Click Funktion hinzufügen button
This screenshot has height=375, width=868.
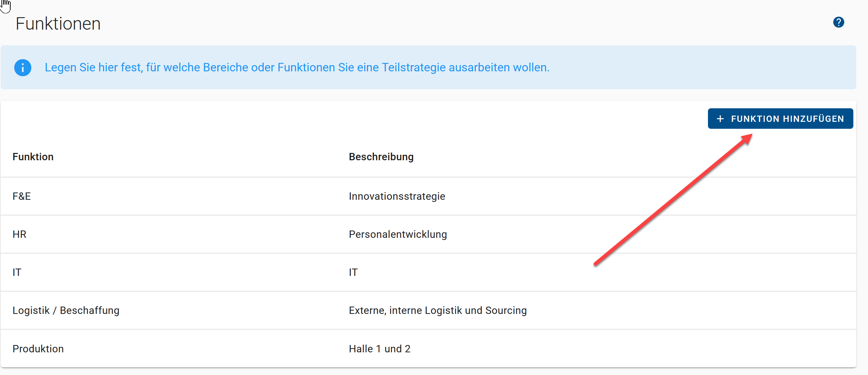780,119
